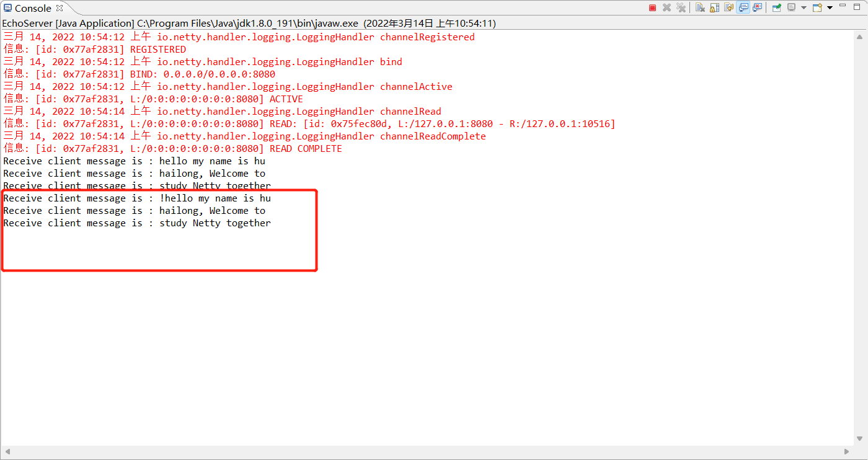Minimize the Console view panel

pyautogui.click(x=843, y=6)
